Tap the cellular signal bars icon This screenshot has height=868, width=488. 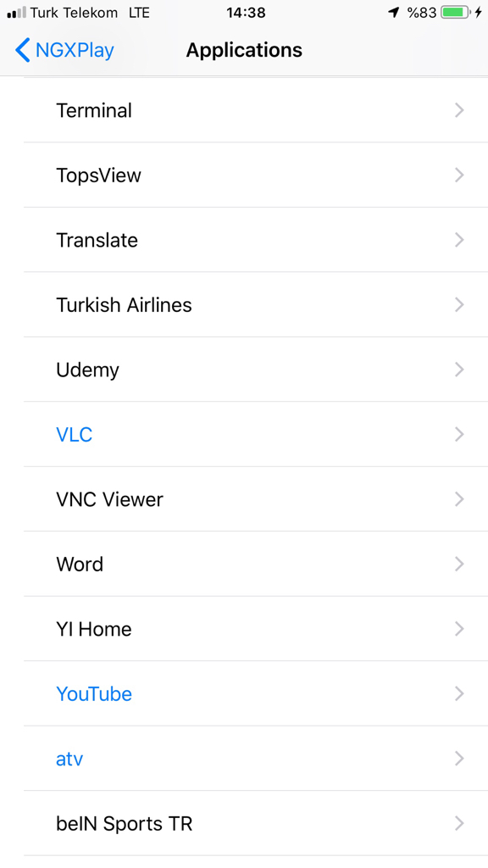[17, 12]
